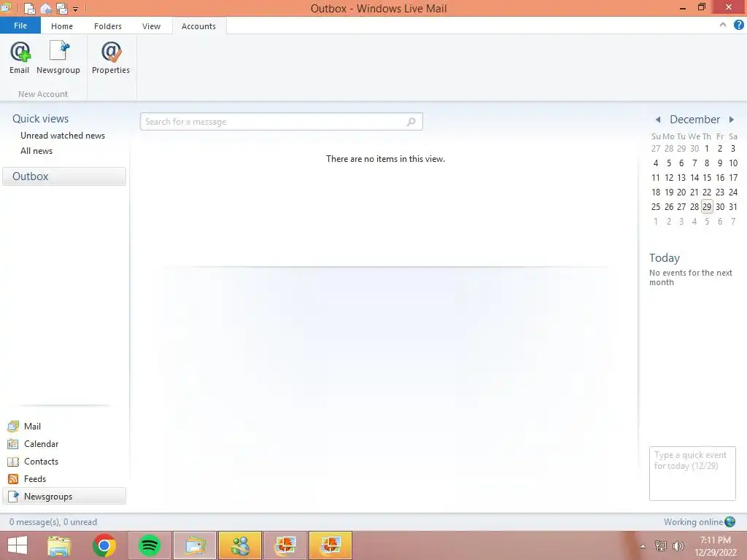Select Newsgroups in the navigation pane
Viewport: 747px width, 560px height.
[64, 496]
